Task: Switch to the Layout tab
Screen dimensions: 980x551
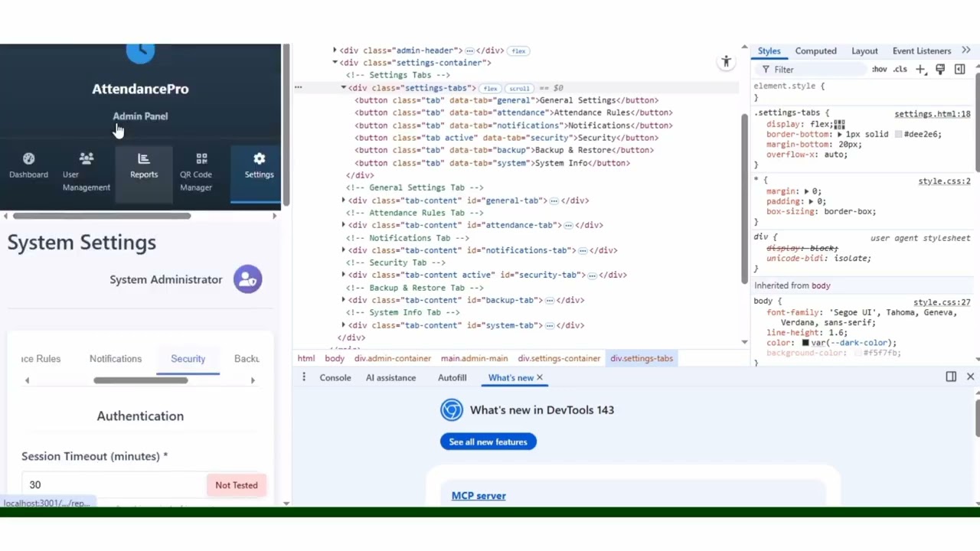Action: tap(864, 51)
